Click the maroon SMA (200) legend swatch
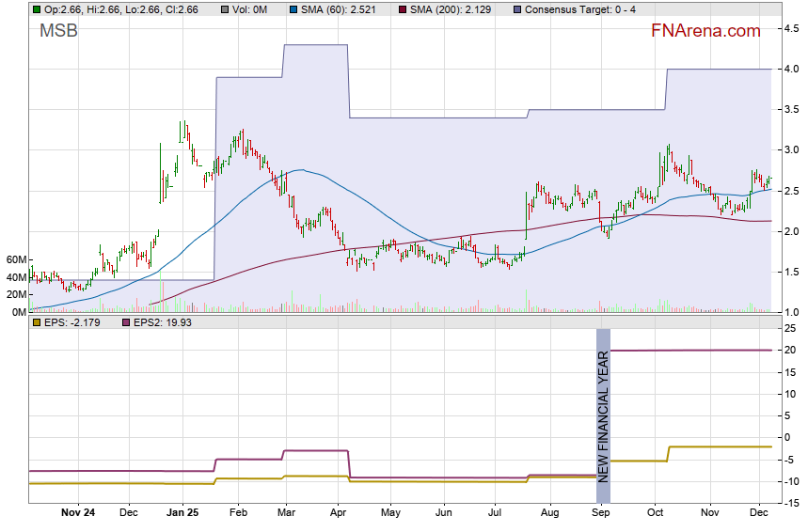 coord(401,8)
